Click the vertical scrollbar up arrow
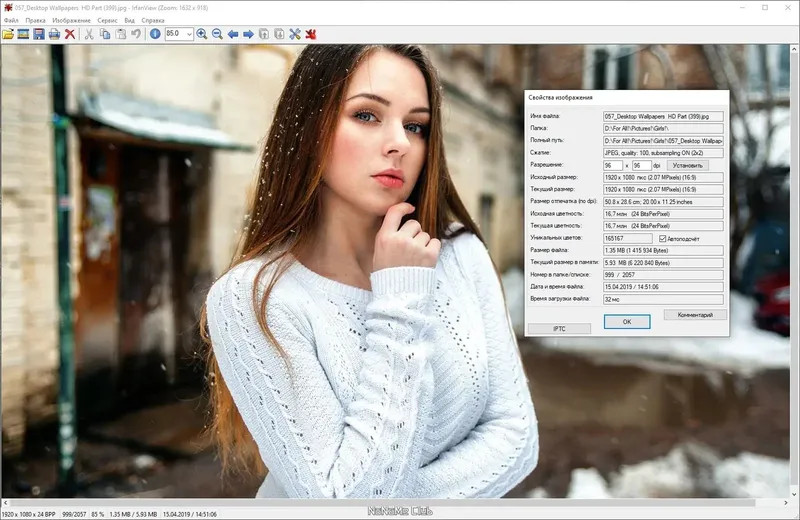800x520 pixels. tap(794, 49)
